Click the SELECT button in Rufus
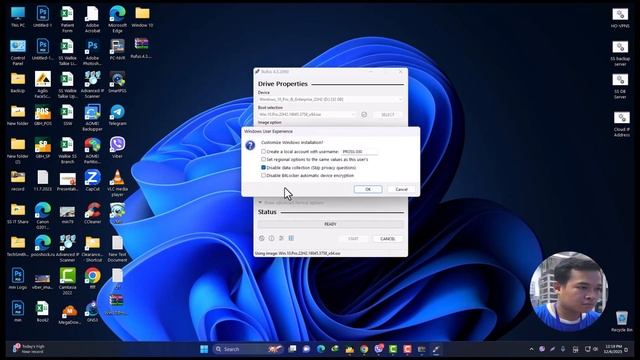640x360 pixels. click(x=388, y=115)
